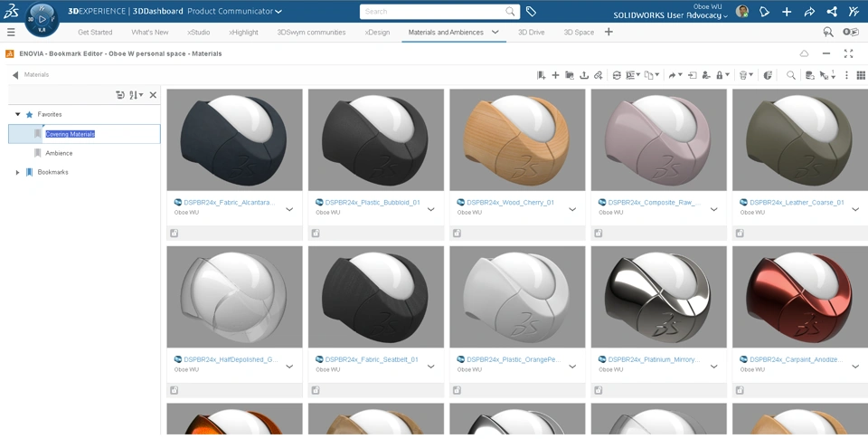Click the globe icon in the toolbar
This screenshot has height=439, width=868.
768,75
